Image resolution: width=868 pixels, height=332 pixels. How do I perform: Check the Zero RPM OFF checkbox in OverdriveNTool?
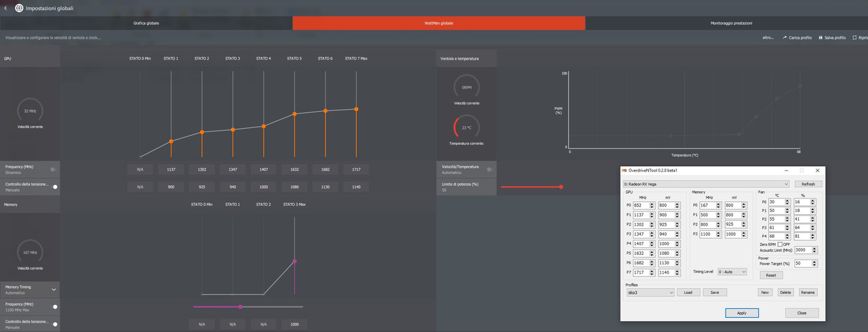pos(780,244)
